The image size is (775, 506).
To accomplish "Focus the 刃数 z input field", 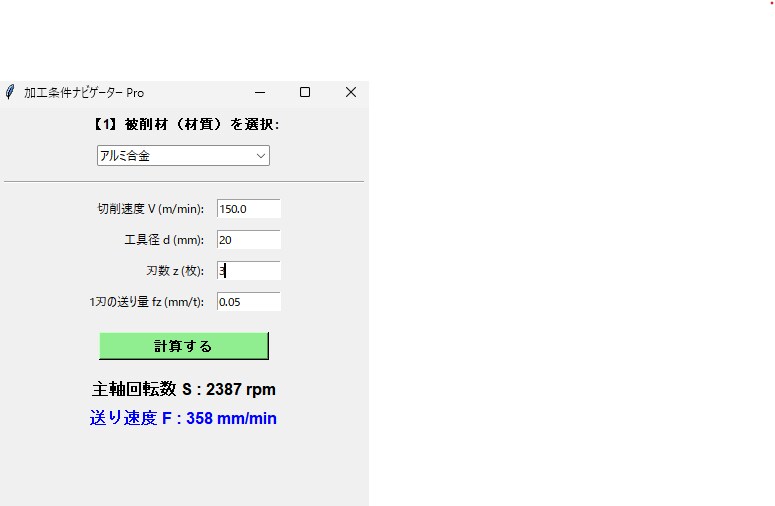I will [249, 271].
